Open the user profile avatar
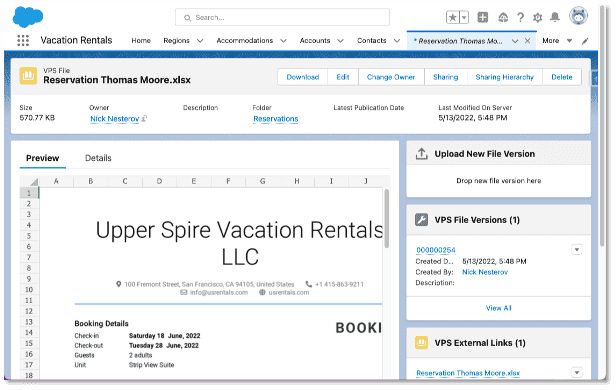The width and height of the screenshot is (616, 390). click(x=579, y=16)
